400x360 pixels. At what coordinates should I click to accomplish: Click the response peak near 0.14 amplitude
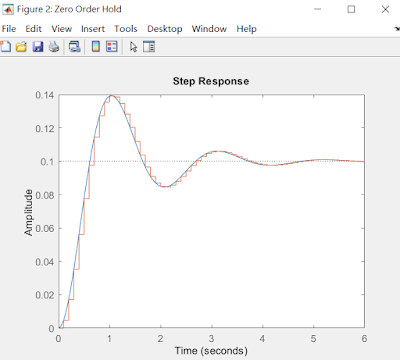point(111,96)
